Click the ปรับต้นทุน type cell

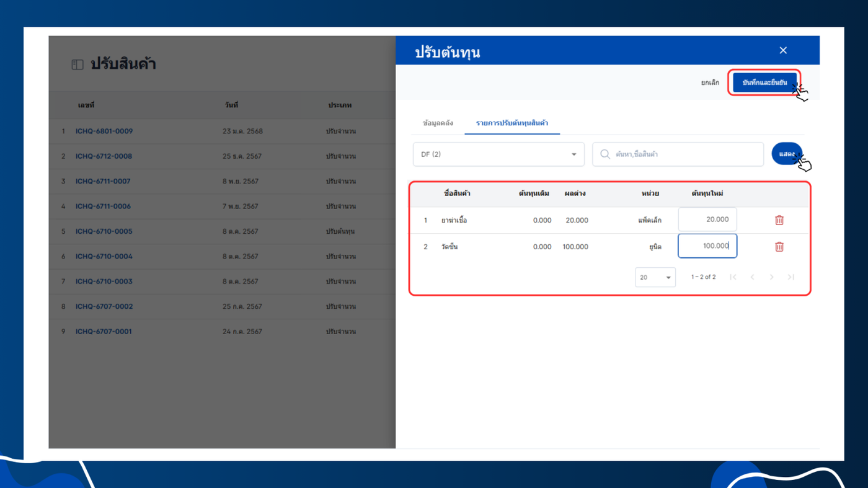[x=340, y=231]
